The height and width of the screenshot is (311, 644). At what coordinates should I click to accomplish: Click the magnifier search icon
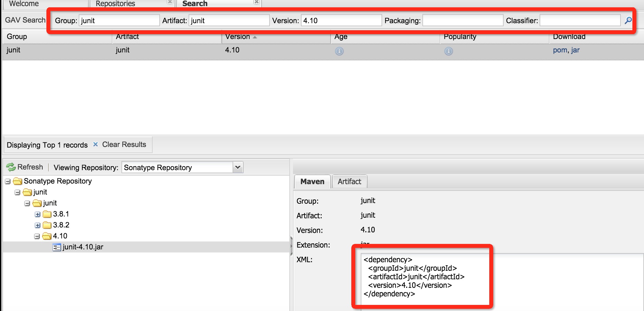point(628,20)
